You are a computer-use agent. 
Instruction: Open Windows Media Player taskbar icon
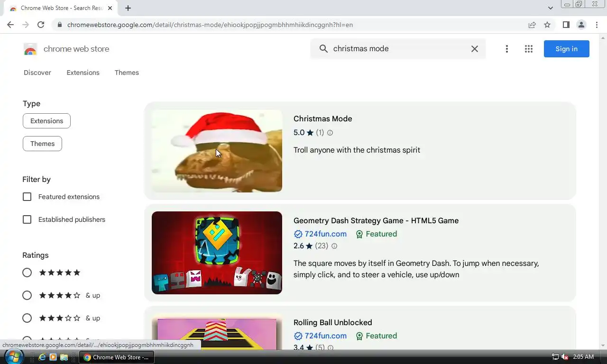point(53,357)
